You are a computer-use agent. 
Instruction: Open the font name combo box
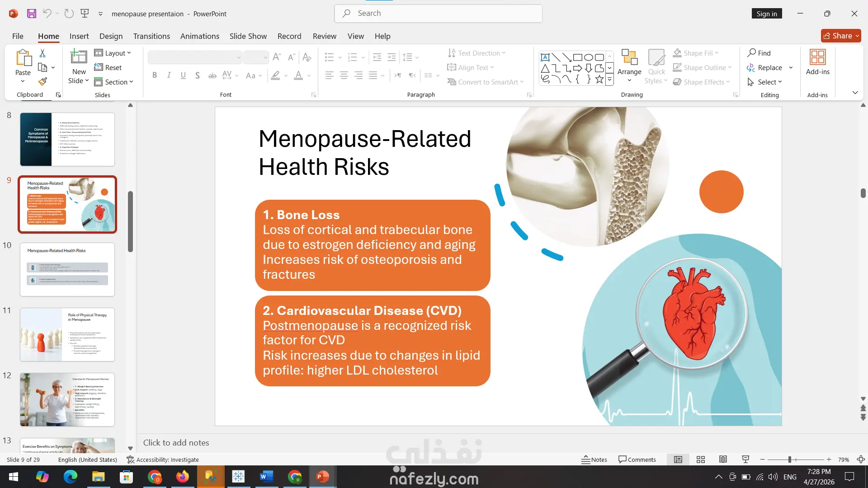(195, 57)
